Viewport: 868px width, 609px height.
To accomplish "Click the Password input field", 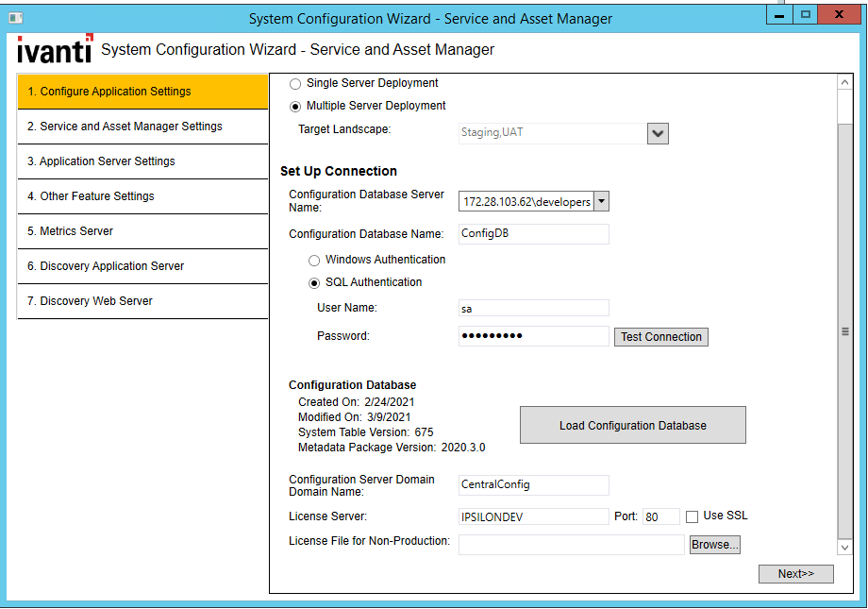I will tap(533, 336).
